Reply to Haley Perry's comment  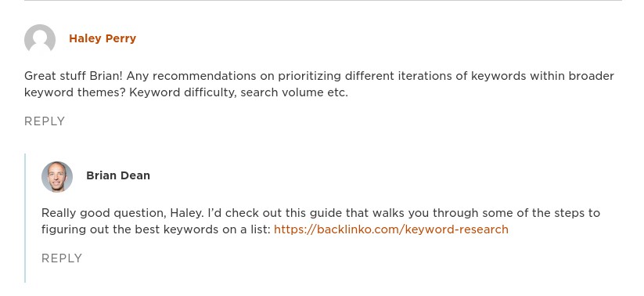[x=45, y=121]
